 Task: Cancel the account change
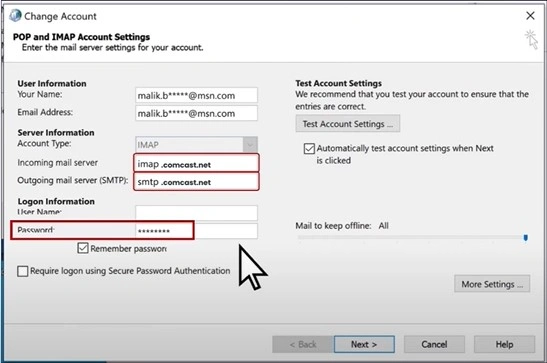434,345
